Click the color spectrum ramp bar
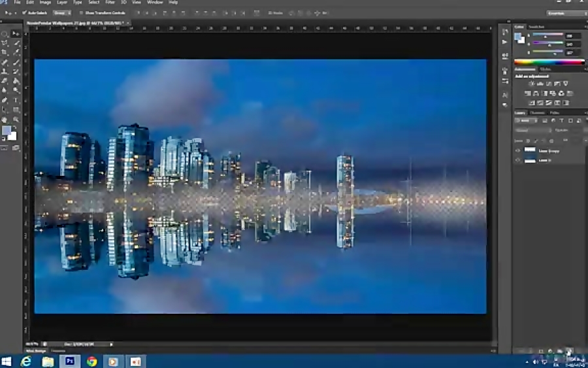Viewport: 588px width, 368px height. [549, 62]
